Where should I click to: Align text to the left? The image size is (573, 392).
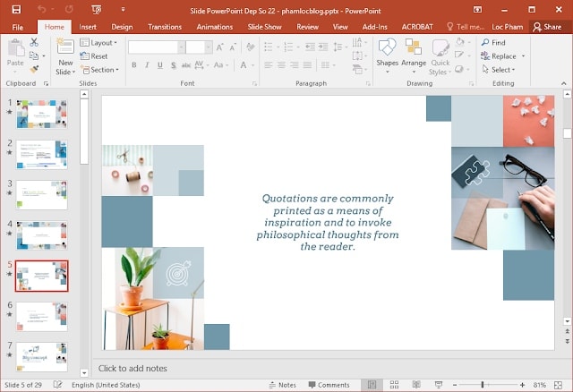click(269, 65)
